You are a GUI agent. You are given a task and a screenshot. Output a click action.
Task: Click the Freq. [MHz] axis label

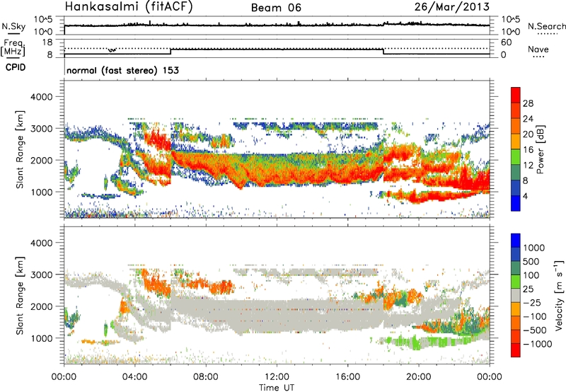[13, 48]
